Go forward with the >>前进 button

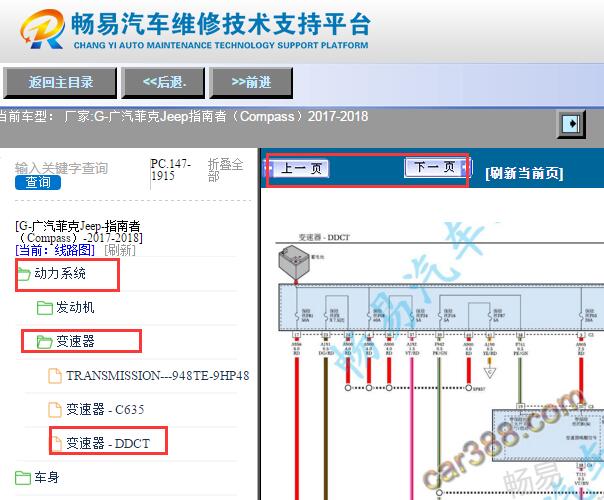251,82
